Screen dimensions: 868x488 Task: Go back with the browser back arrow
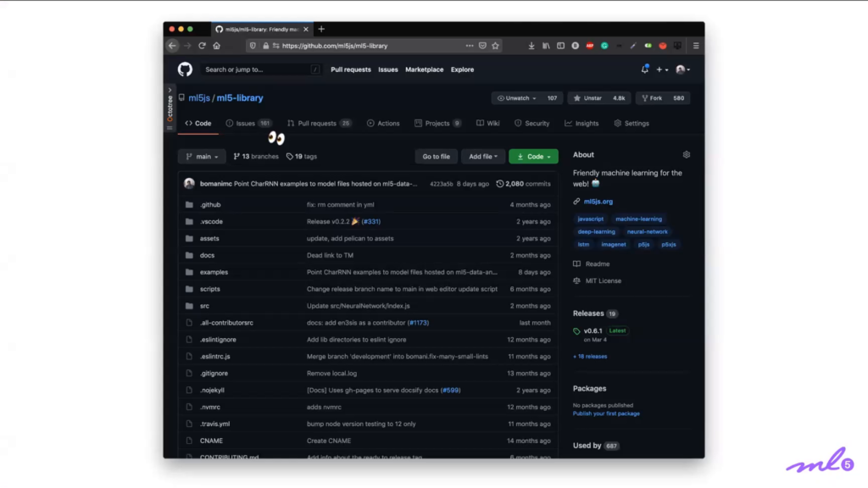click(x=173, y=46)
